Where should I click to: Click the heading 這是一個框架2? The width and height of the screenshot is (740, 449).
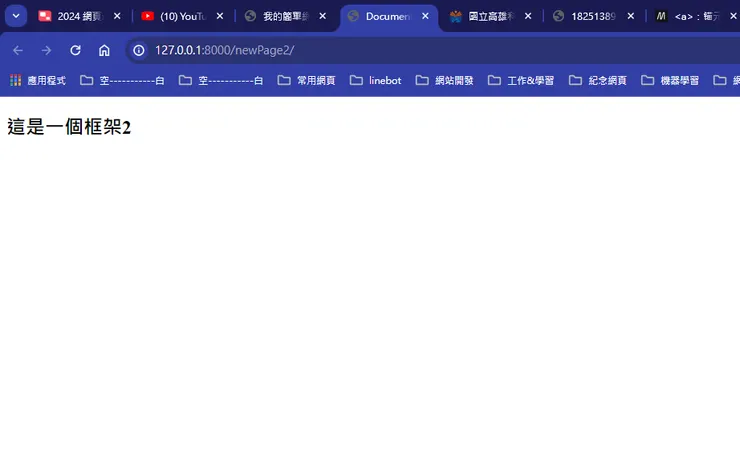(69, 127)
